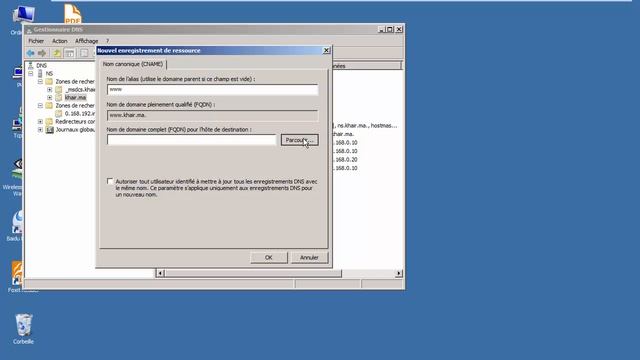Open the Fichier menu
Image resolution: width=640 pixels, height=360 pixels.
click(x=36, y=41)
